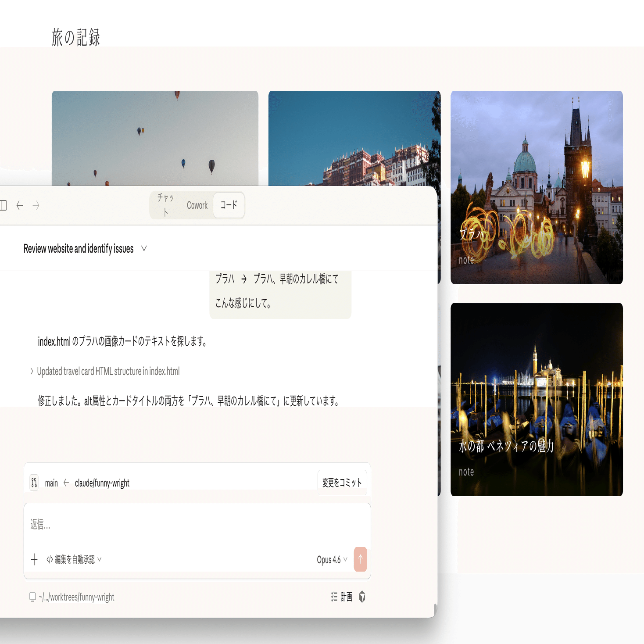Switch to the Cowork tab
644x644 pixels.
click(197, 205)
